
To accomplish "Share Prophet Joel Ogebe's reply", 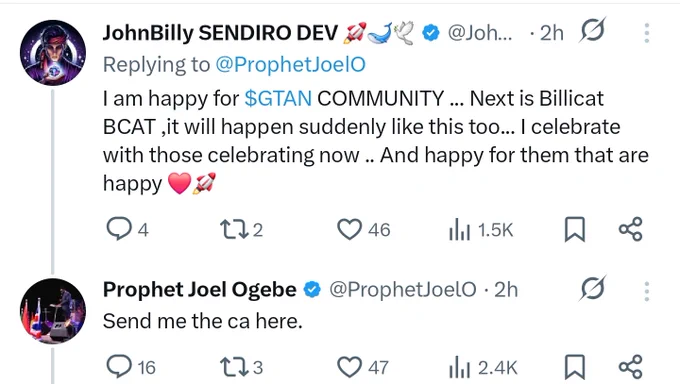I will click(x=630, y=367).
